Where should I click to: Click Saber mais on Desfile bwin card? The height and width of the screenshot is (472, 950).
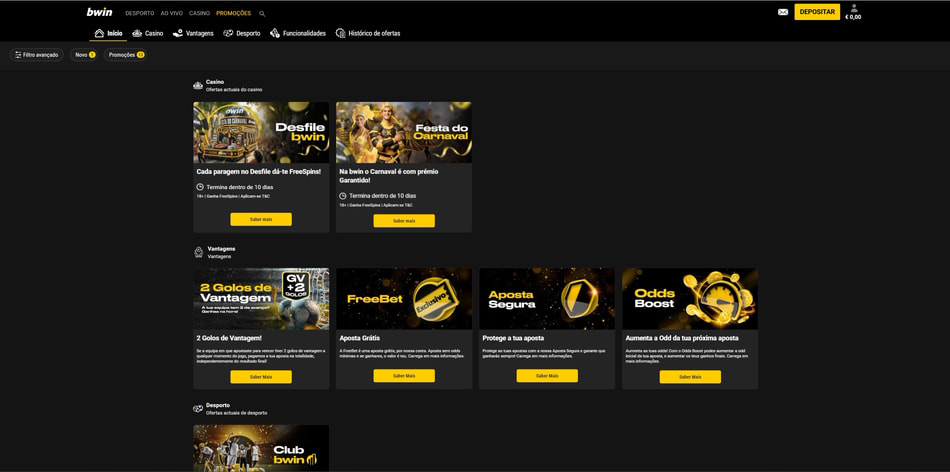261,219
